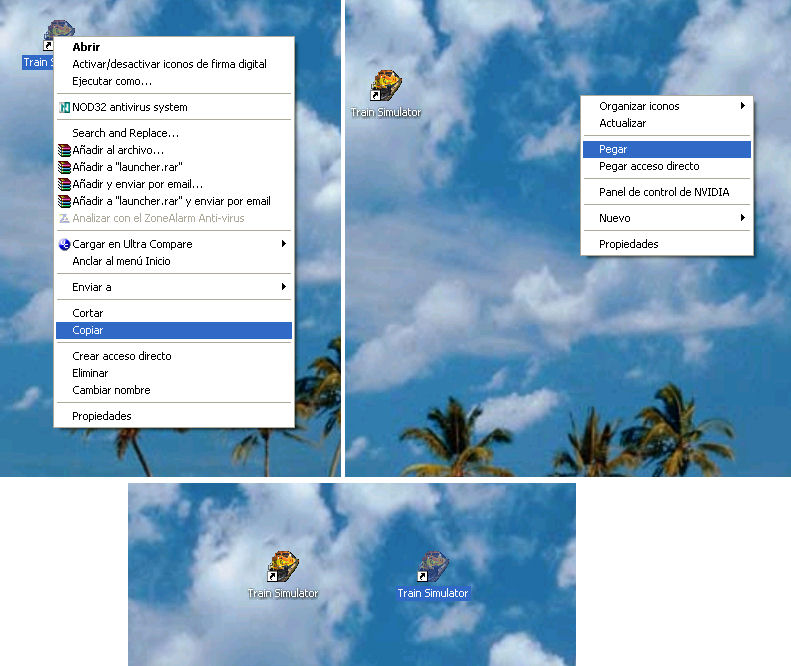Image resolution: width=791 pixels, height=666 pixels.
Task: Choose "Pegar" in the desktop menu
Action: point(613,149)
